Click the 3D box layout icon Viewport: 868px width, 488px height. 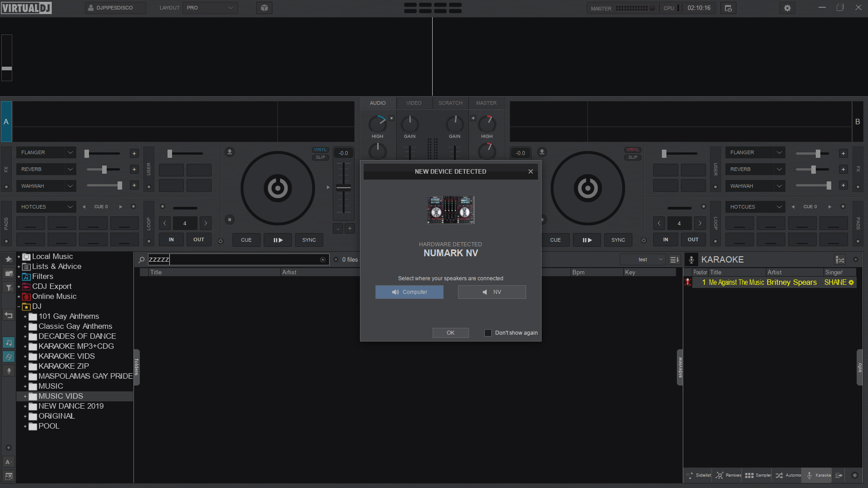click(x=264, y=8)
